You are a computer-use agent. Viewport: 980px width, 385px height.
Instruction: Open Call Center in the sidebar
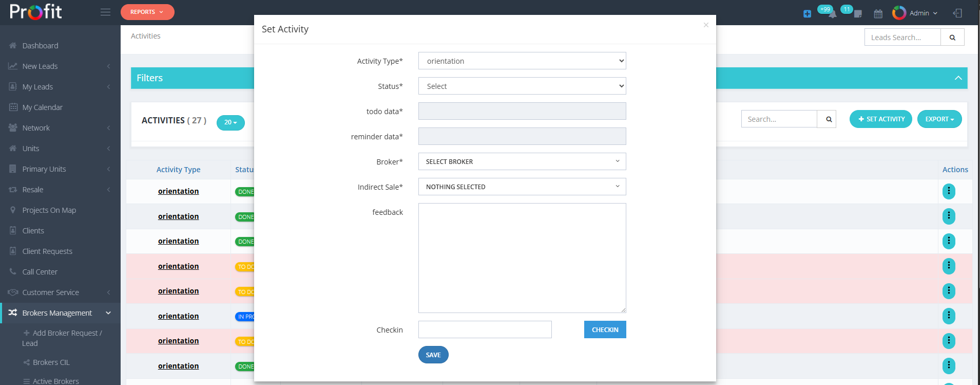coord(60,272)
